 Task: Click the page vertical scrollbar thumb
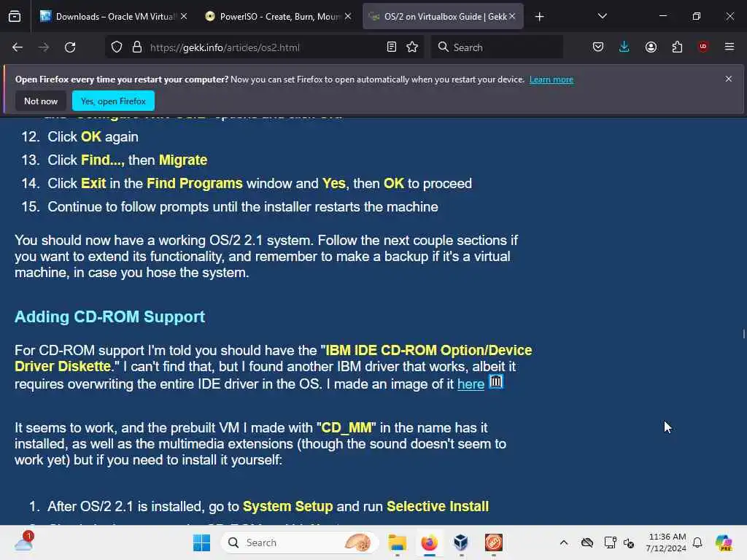tap(743, 333)
